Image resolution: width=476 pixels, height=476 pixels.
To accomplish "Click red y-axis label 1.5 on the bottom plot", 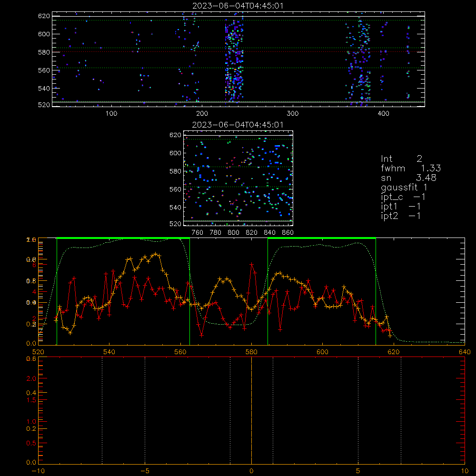I will [31, 400].
